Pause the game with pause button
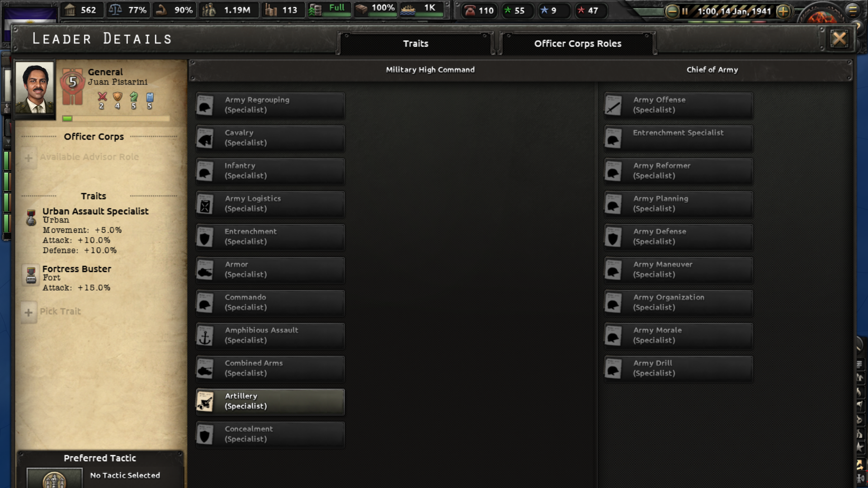Image resolution: width=868 pixels, height=488 pixels. click(685, 11)
